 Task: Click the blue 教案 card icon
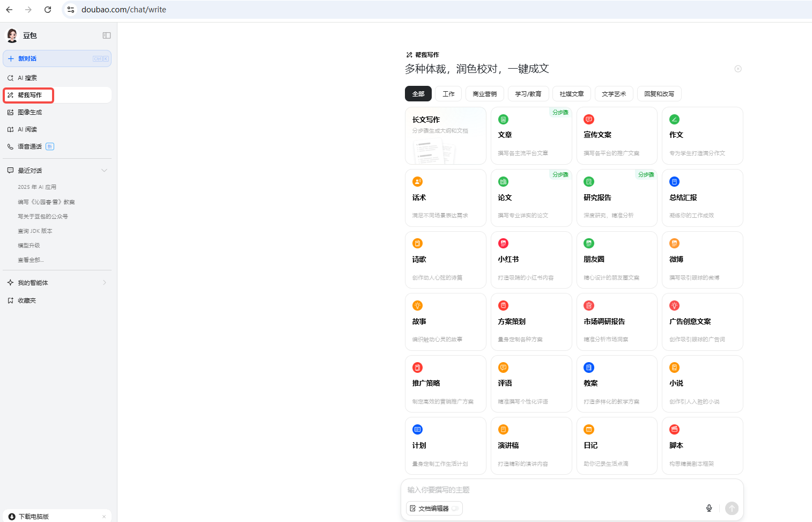(589, 367)
